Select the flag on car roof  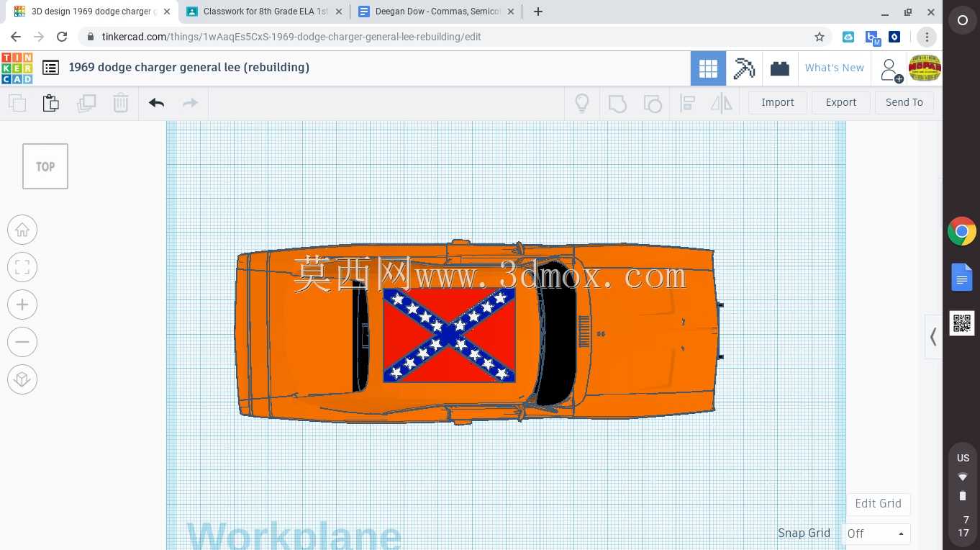[x=449, y=335]
